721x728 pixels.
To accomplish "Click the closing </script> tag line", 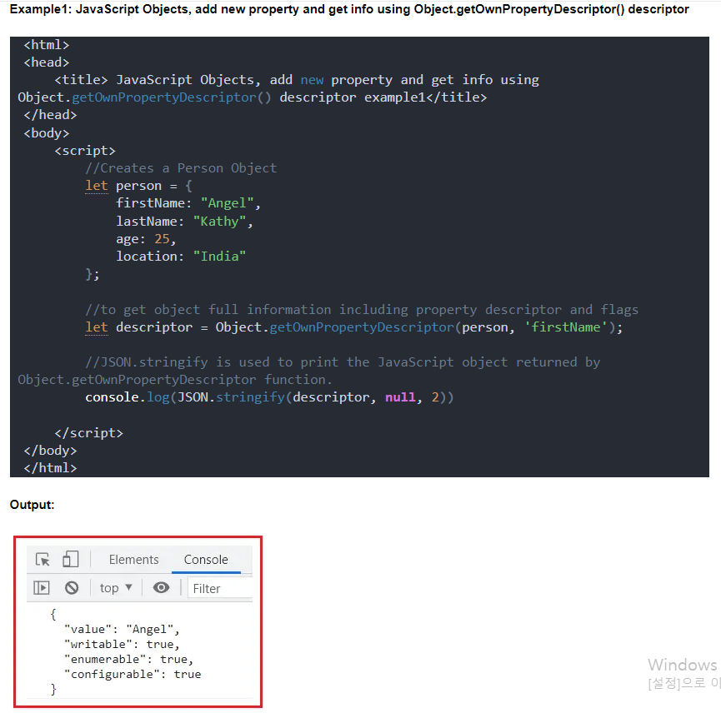I will tap(88, 432).
